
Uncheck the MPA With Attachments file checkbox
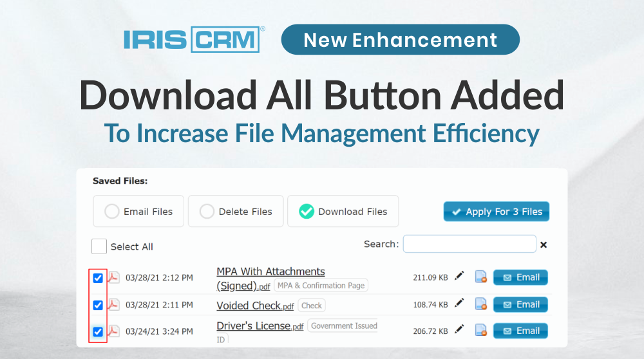(x=98, y=278)
